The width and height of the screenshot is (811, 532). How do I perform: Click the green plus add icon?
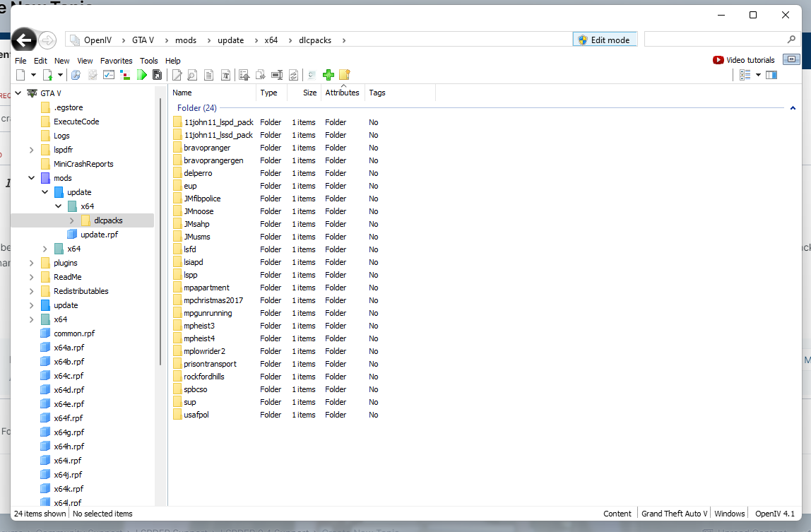point(328,75)
